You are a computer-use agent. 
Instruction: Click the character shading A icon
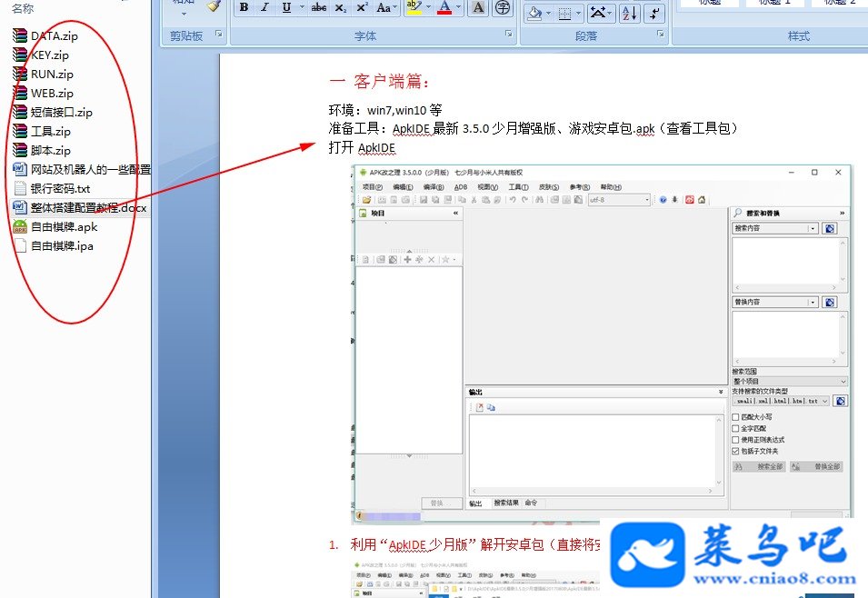(x=479, y=7)
